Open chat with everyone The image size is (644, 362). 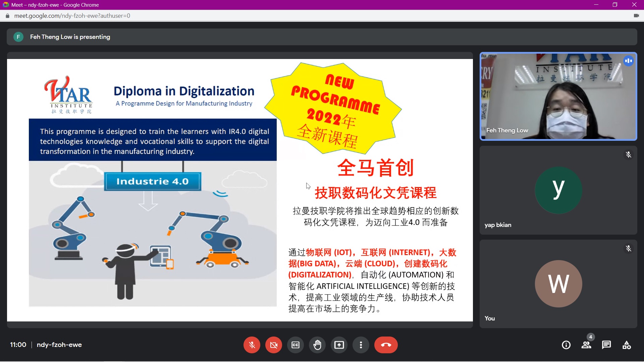pyautogui.click(x=606, y=345)
